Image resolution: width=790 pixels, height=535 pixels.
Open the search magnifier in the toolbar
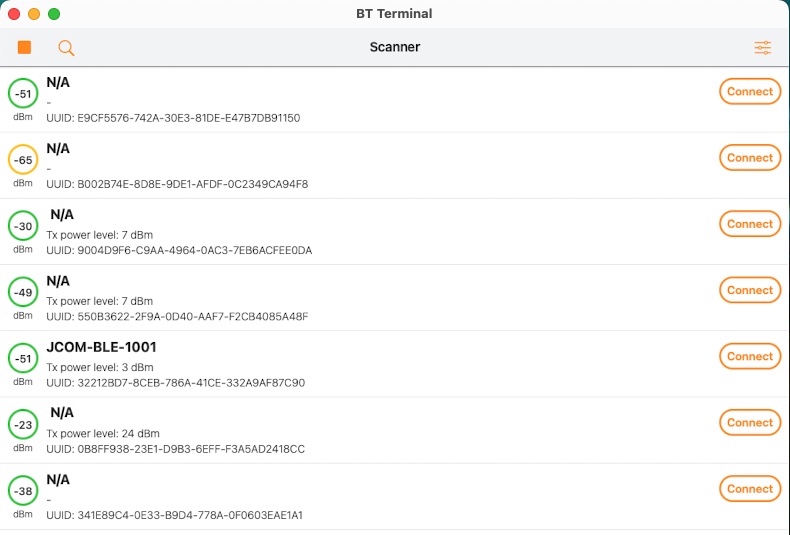(x=66, y=47)
